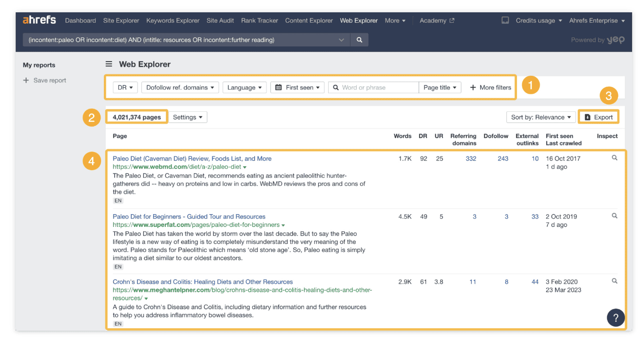Open Content Explorer
Screen dimensions: 644x343
(x=309, y=20)
